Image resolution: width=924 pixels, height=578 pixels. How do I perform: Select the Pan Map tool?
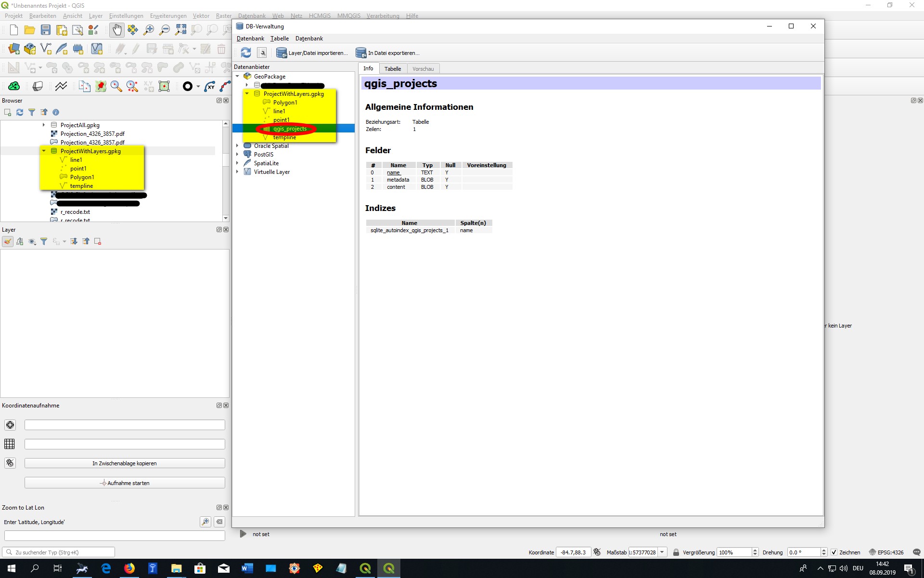point(117,30)
